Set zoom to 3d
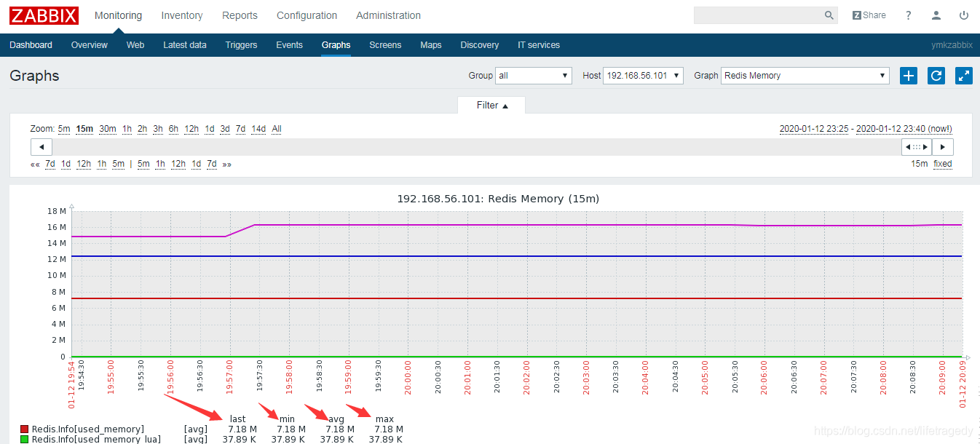980x444 pixels. (225, 129)
